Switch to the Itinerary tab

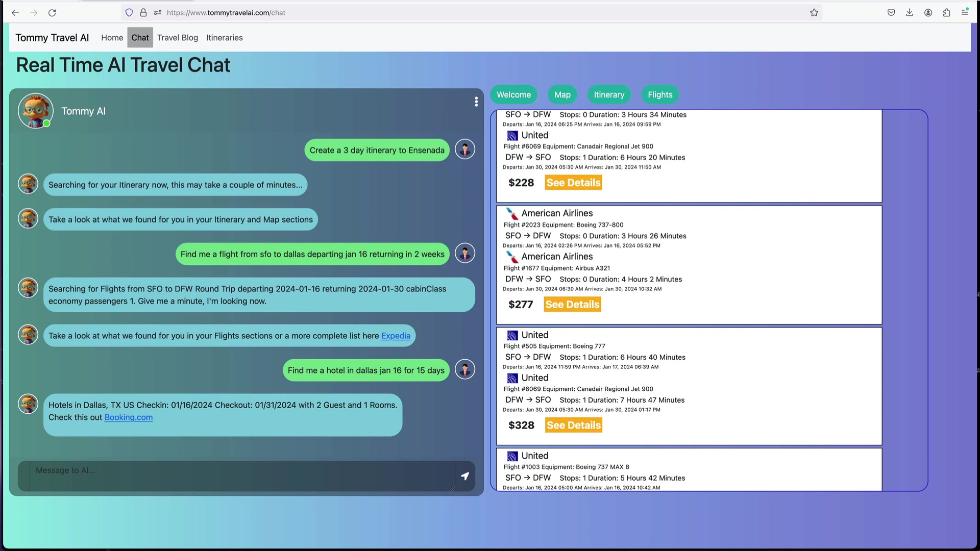coord(609,95)
